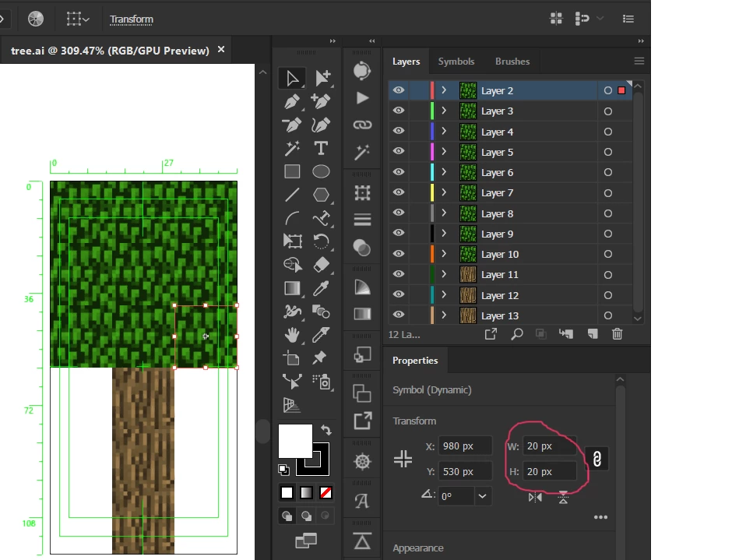
Task: Select the Type tool
Action: pyautogui.click(x=321, y=148)
